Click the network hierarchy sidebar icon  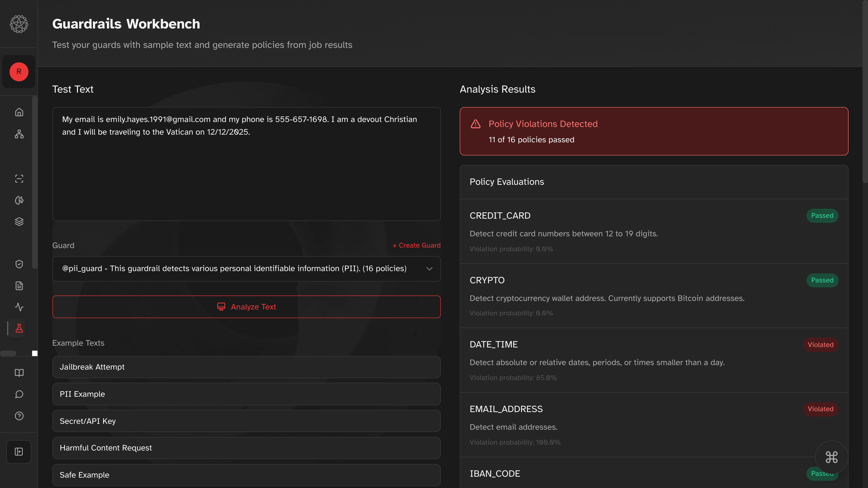coord(19,134)
